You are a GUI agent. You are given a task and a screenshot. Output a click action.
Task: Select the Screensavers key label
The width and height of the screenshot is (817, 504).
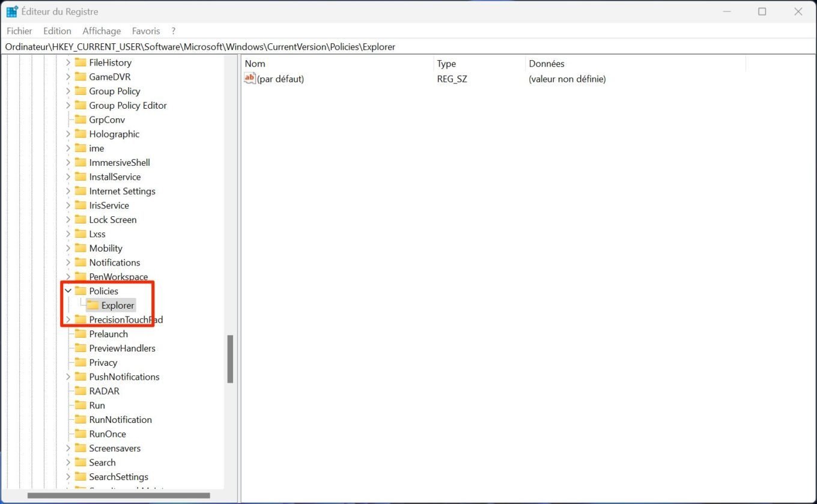(115, 448)
